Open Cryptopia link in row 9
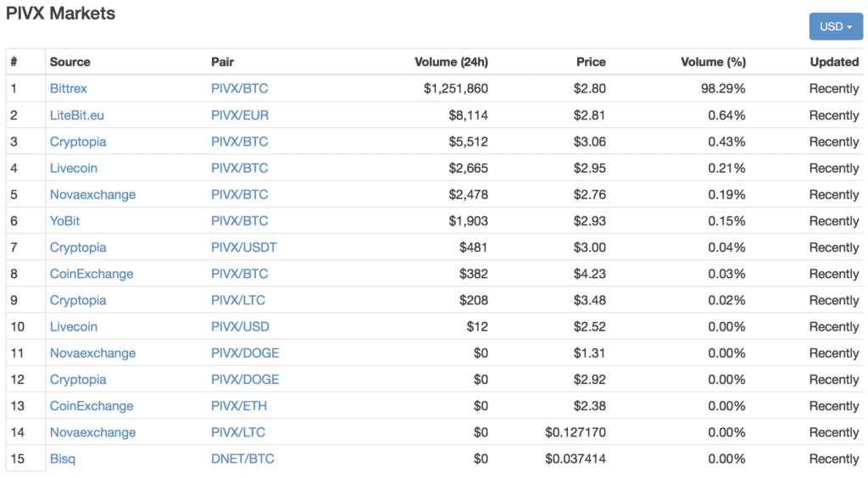Viewport: 868px width, 478px height. (x=78, y=300)
